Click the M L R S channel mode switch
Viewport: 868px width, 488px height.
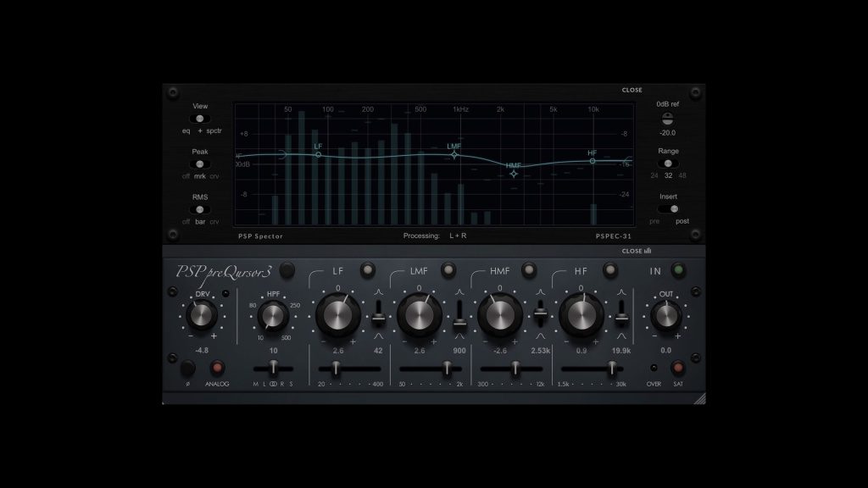click(x=273, y=369)
